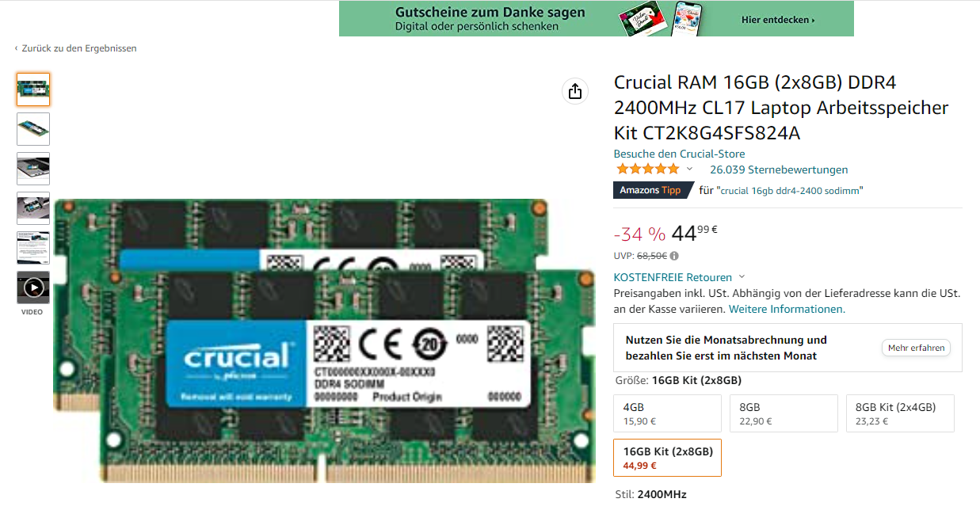980x510 pixels.
Task: Expand the KOSTENFREIE Retouren chevron
Action: click(742, 277)
